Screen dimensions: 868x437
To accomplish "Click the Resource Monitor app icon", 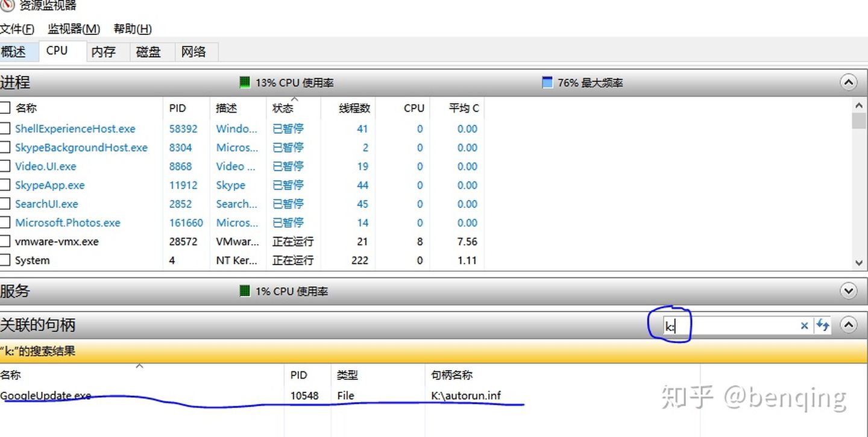I will tap(7, 5).
